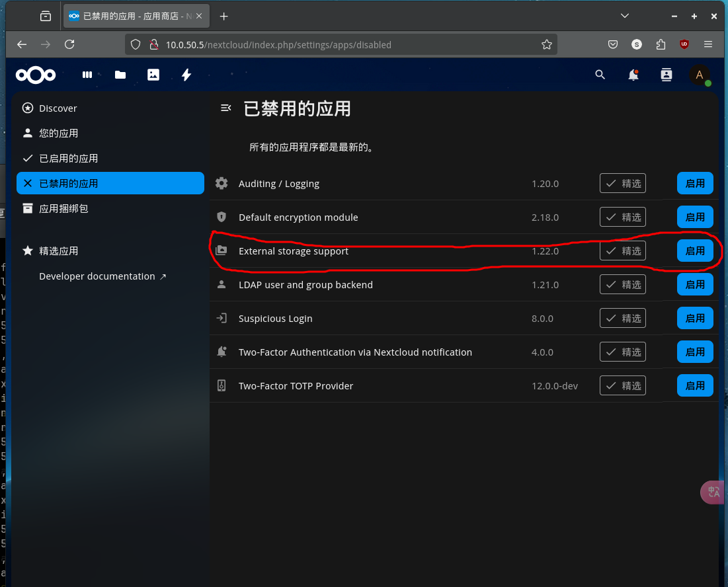Enable the Auditing / Logging app
Image resolution: width=728 pixels, height=587 pixels.
coord(695,183)
